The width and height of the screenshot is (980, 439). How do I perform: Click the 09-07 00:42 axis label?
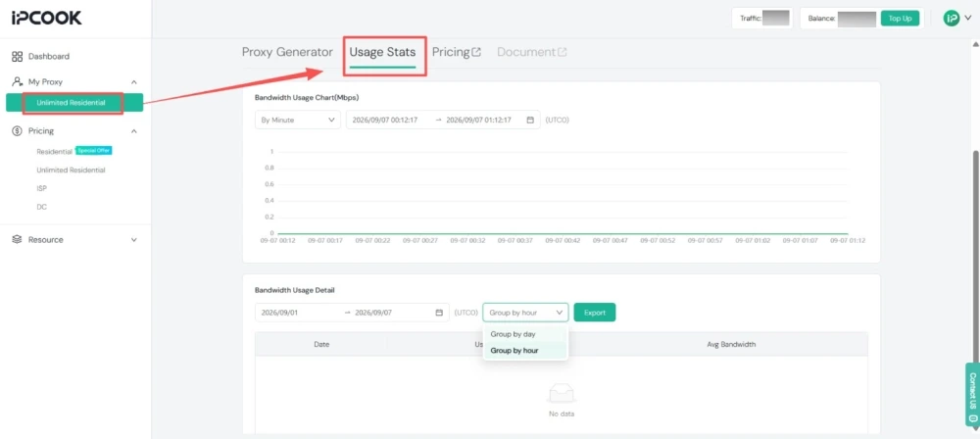563,240
